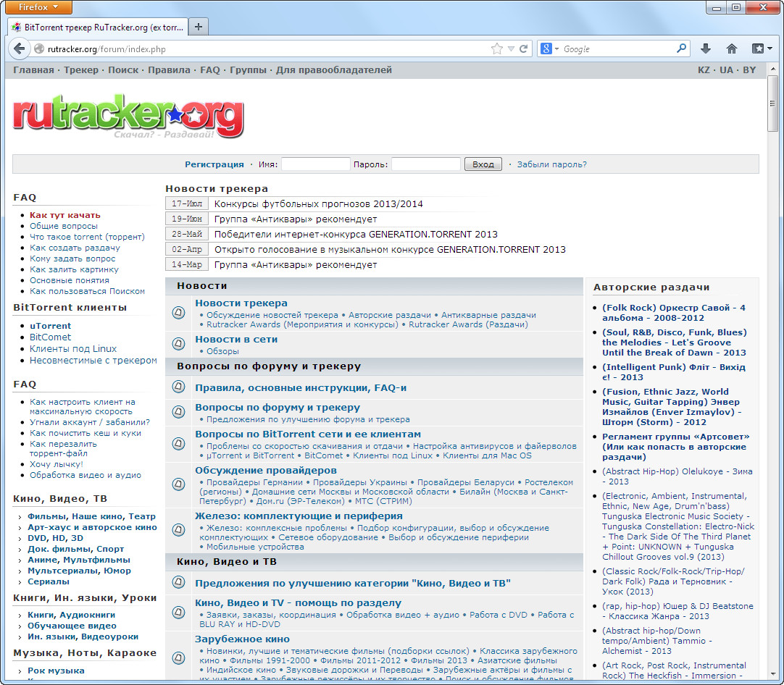Open the search engine selector dropdown

coord(549,49)
